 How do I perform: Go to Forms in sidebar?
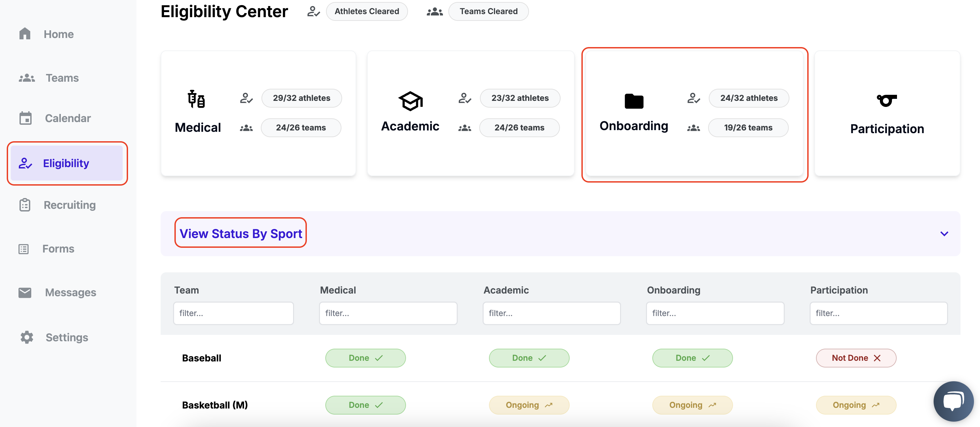point(58,248)
